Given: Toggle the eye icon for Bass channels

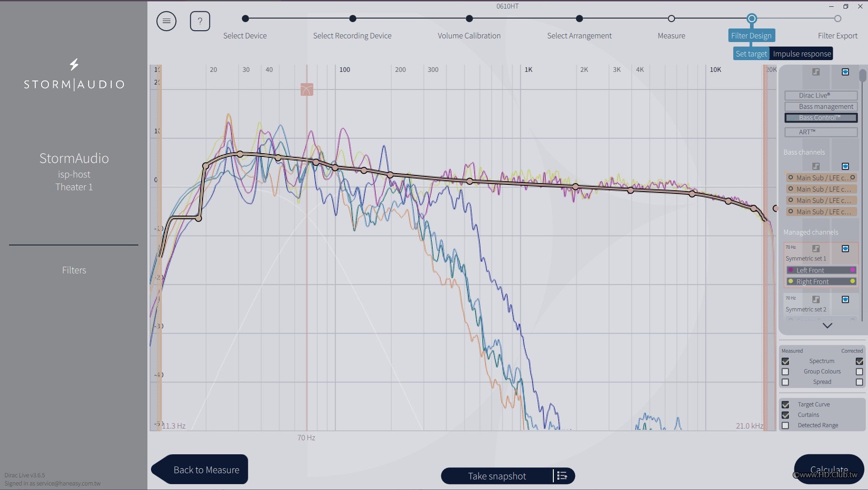Looking at the screenshot, I should click(x=845, y=166).
